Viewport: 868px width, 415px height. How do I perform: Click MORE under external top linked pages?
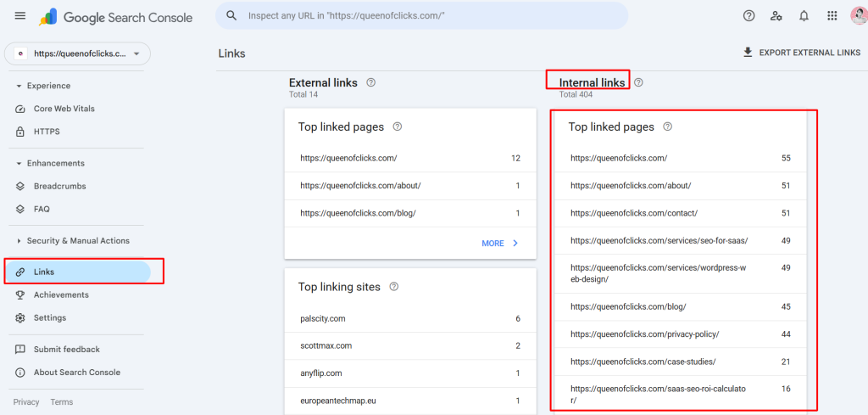point(501,244)
